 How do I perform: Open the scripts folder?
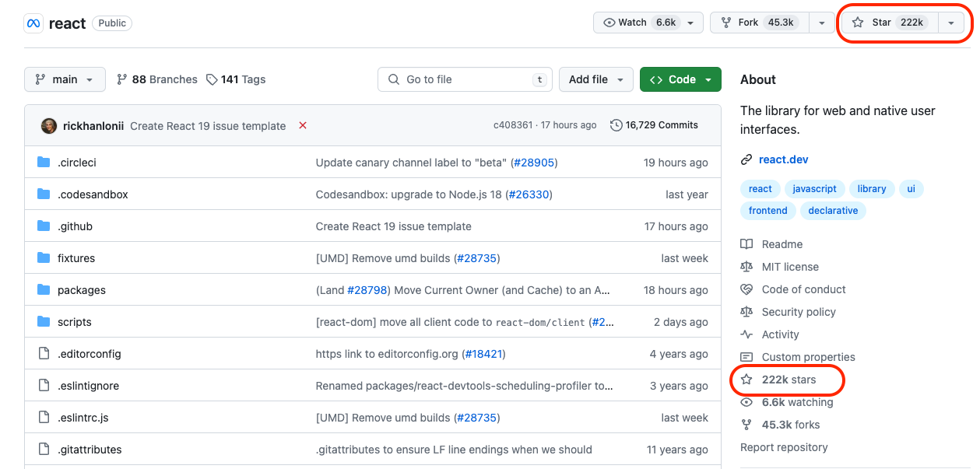(x=75, y=322)
